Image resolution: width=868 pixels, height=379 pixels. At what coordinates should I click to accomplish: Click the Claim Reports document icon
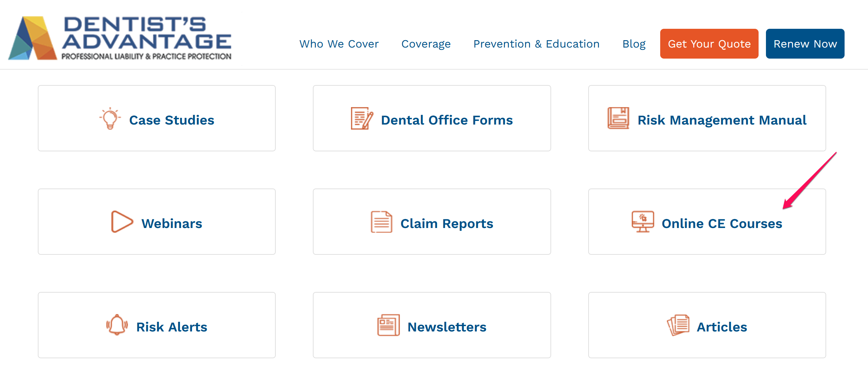pyautogui.click(x=381, y=222)
